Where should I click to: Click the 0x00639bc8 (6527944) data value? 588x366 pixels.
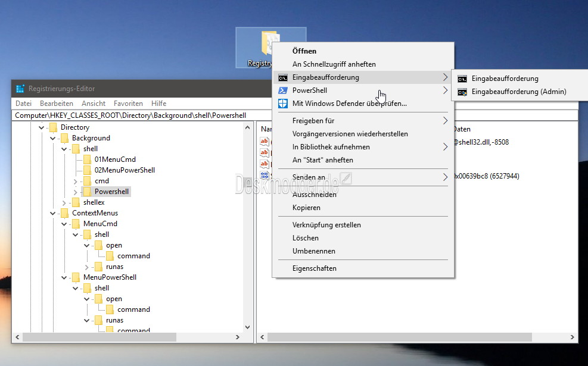point(487,176)
